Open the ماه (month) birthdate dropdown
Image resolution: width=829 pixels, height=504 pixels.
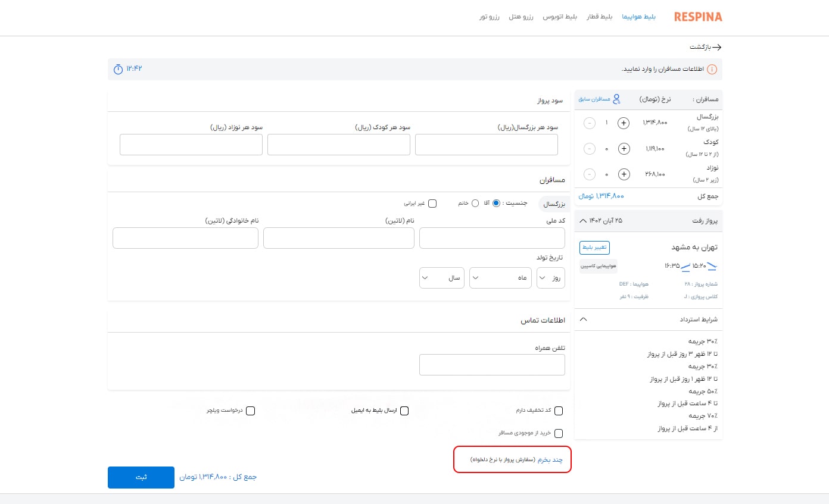[x=500, y=278]
